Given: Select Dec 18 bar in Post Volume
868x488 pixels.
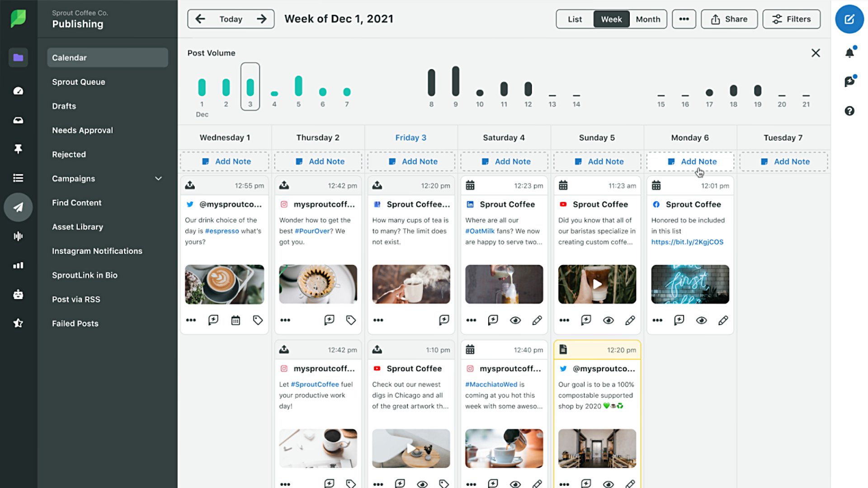Looking at the screenshot, I should [733, 91].
